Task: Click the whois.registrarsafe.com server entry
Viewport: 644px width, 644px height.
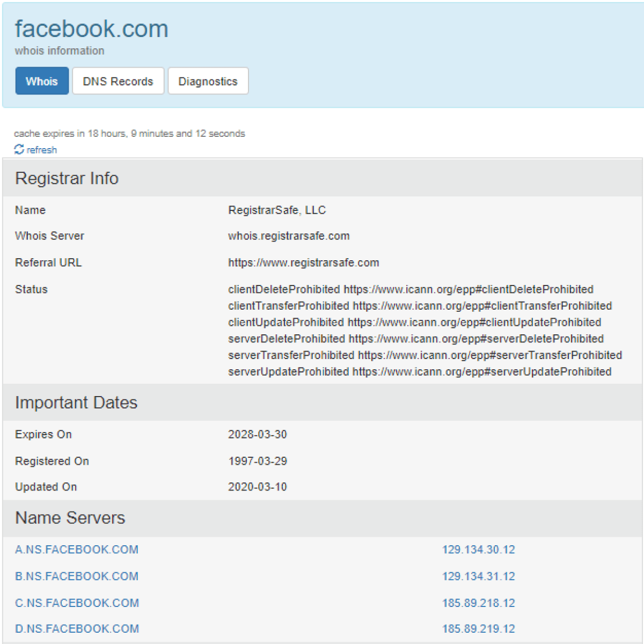Action: pyautogui.click(x=289, y=236)
